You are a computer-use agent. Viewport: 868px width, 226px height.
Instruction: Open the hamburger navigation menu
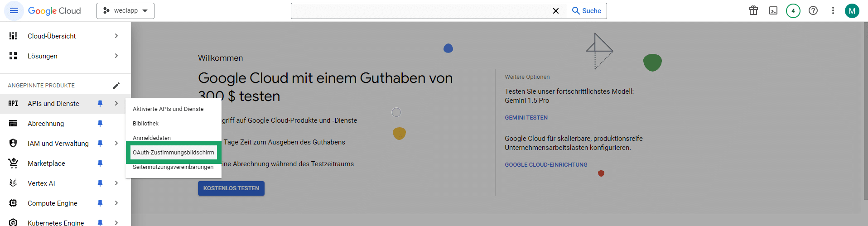pos(14,10)
